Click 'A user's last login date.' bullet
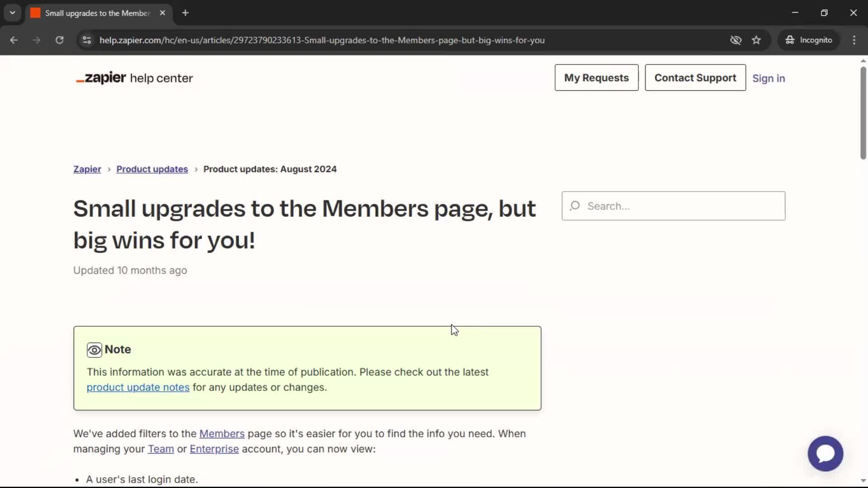Screen dimensions: 868x488 (142, 479)
